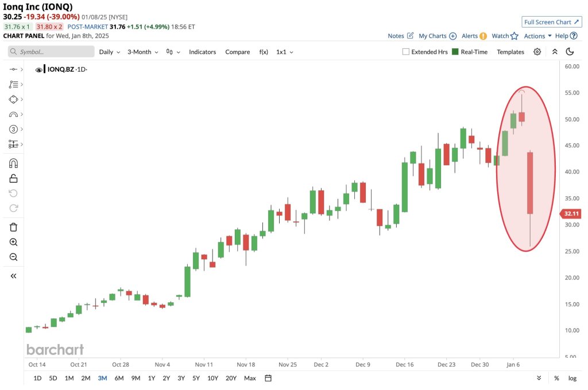
Task: Click the zoom out magnifier icon
Action: click(14, 257)
